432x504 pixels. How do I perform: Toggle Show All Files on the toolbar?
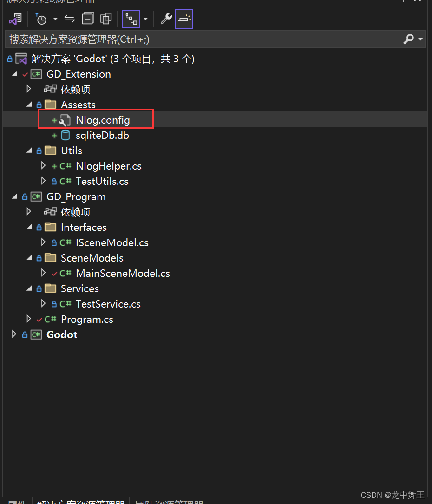106,19
